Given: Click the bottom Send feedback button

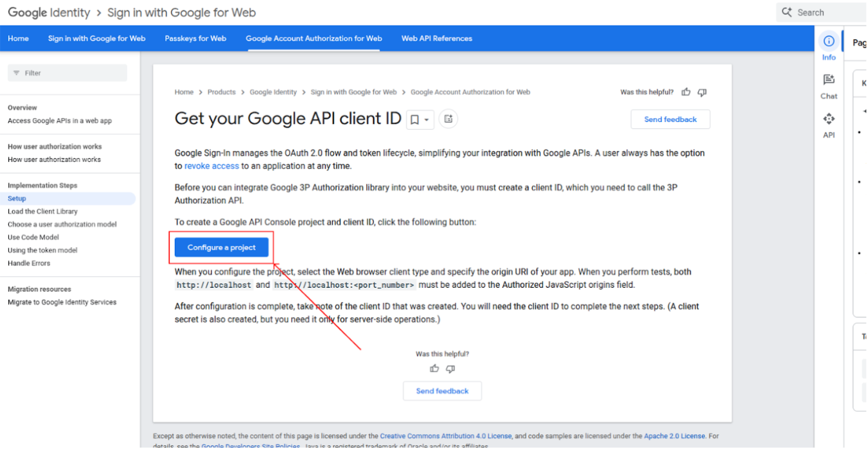Looking at the screenshot, I should click(442, 391).
